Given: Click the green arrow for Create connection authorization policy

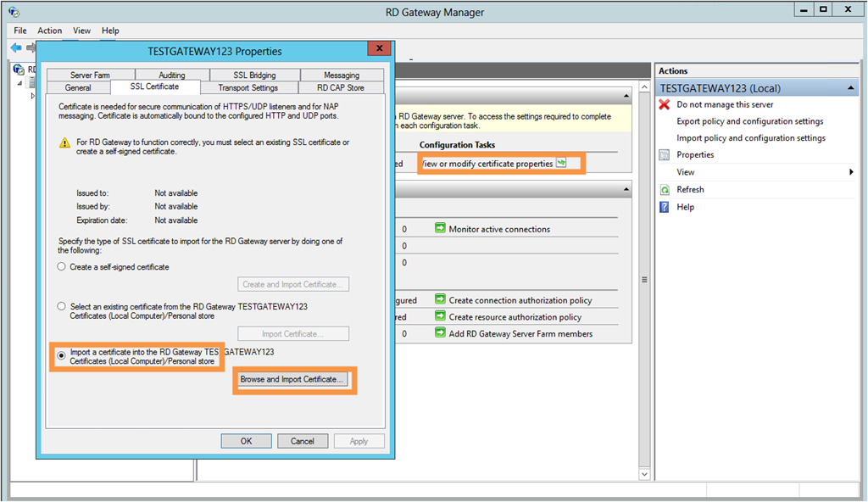Looking at the screenshot, I should [x=440, y=300].
